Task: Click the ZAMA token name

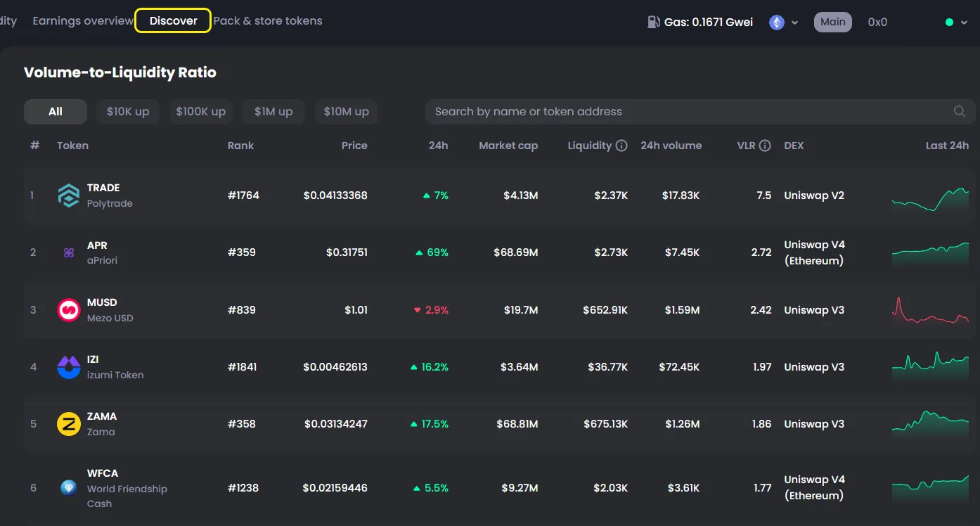Action: click(102, 416)
